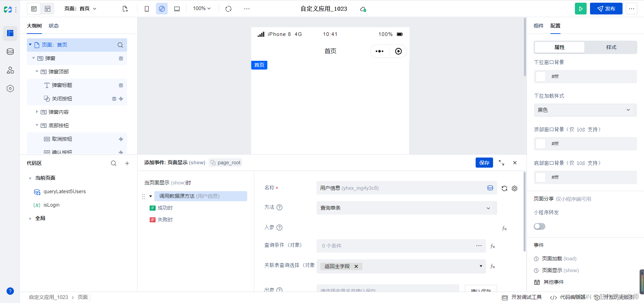
Task: Expand the event editor panel
Action: point(501,163)
